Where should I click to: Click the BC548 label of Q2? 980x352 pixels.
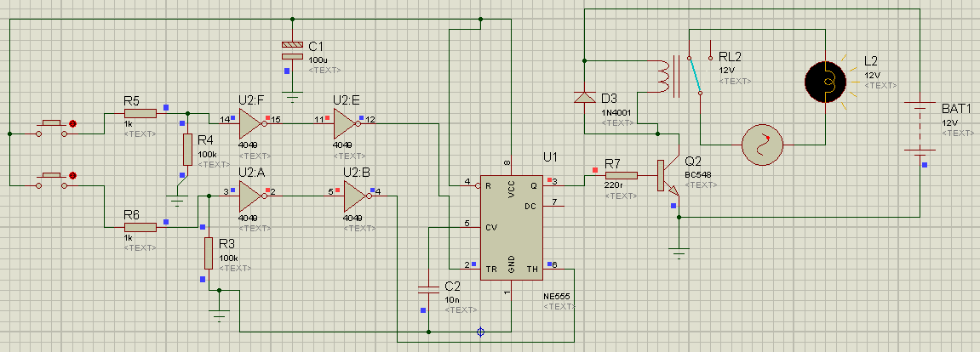[x=698, y=175]
